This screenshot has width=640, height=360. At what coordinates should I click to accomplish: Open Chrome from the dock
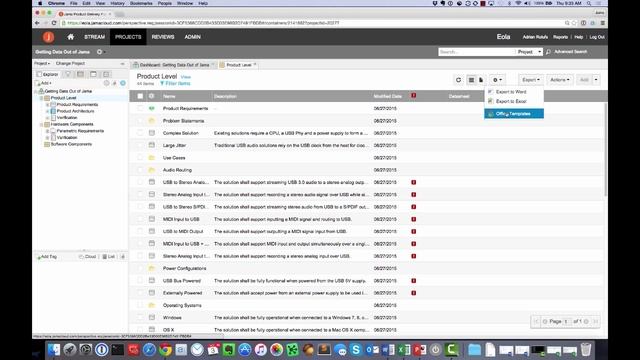point(165,350)
